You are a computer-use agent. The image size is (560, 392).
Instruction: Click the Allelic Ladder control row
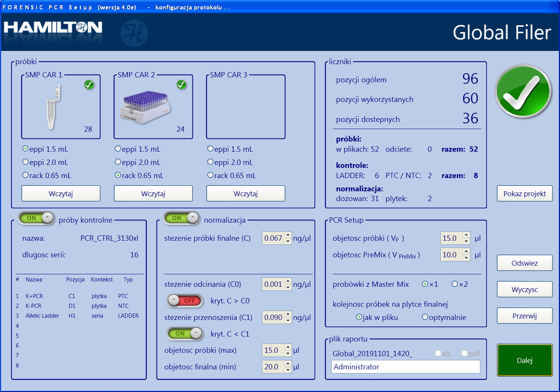(x=78, y=316)
